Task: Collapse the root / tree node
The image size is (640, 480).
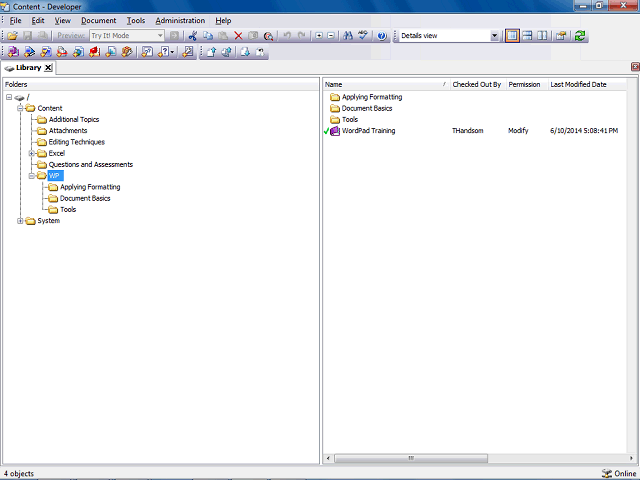Action: point(9,97)
